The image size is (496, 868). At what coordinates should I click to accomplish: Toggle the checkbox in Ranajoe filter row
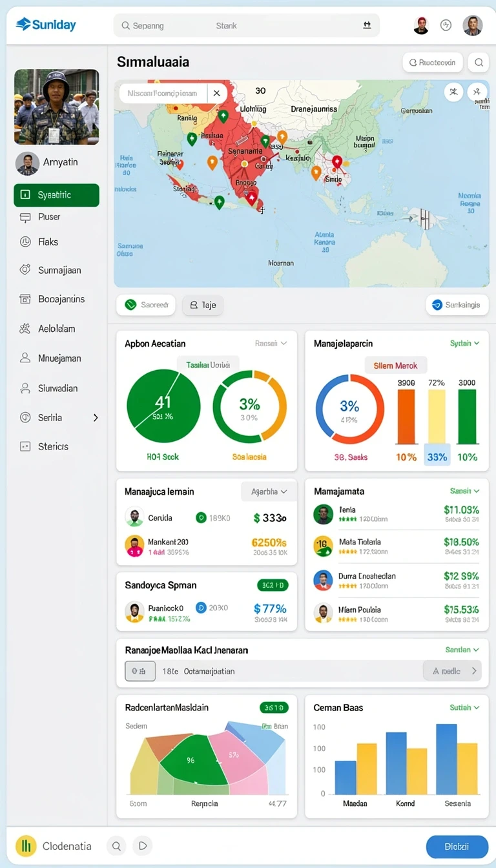pos(140,671)
